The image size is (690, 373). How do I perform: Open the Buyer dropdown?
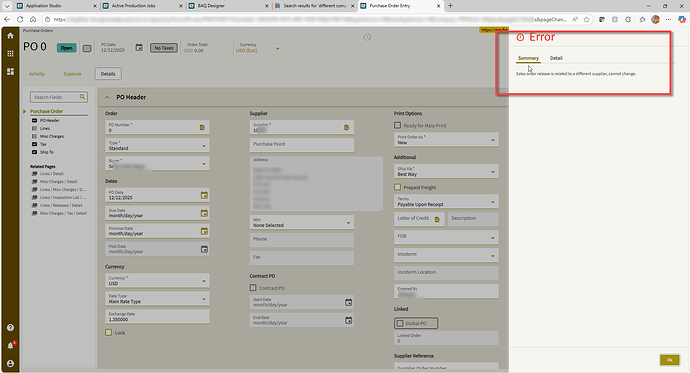click(157, 164)
